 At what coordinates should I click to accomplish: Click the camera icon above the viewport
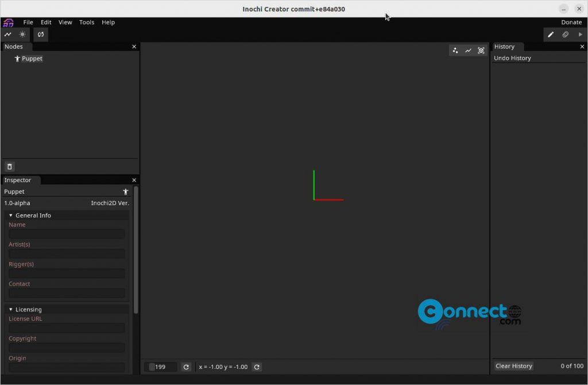point(481,50)
